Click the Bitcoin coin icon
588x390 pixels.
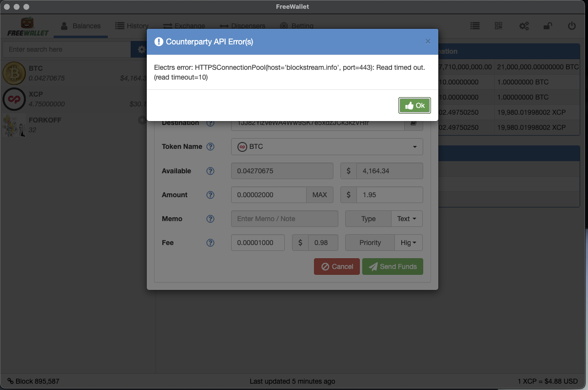pyautogui.click(x=14, y=73)
